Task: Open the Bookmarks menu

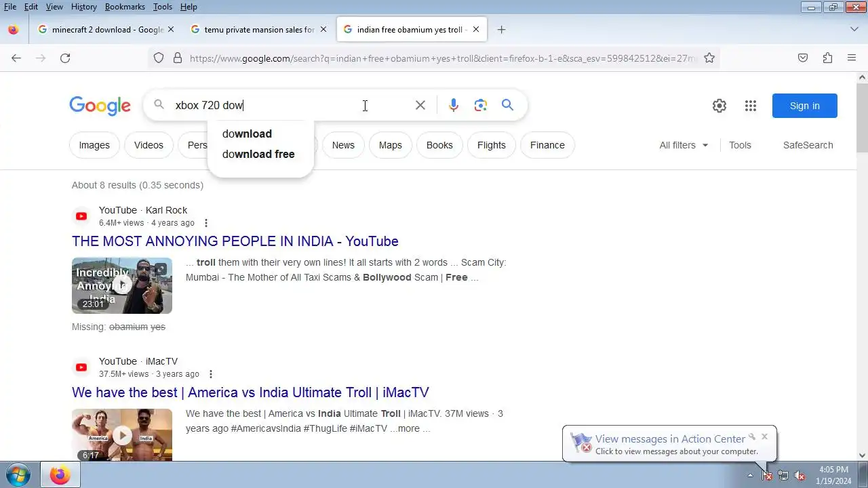Action: coord(125,7)
